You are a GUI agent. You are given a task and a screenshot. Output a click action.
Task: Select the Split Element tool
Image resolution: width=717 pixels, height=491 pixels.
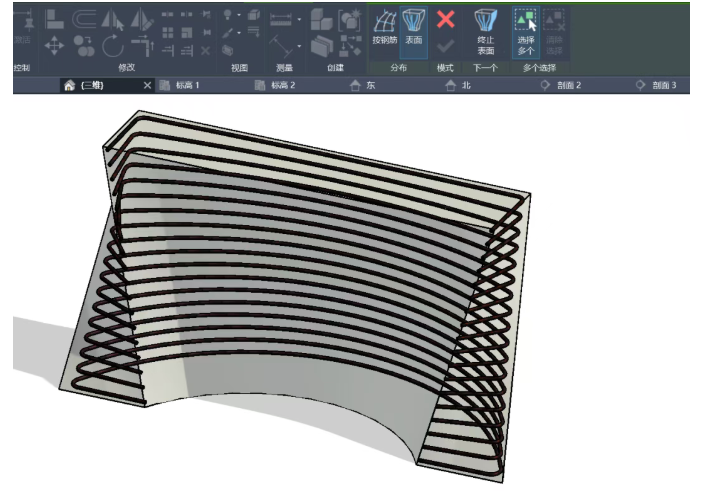click(167, 14)
